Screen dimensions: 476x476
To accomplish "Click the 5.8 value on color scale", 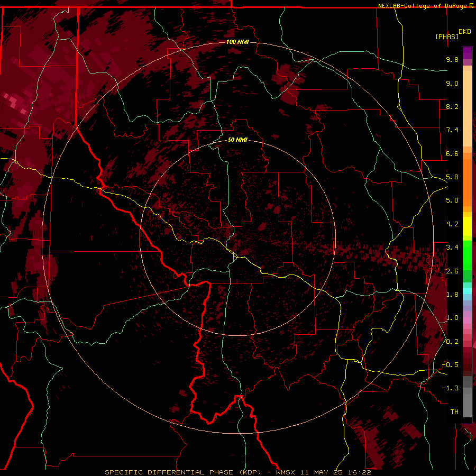I will [x=452, y=177].
